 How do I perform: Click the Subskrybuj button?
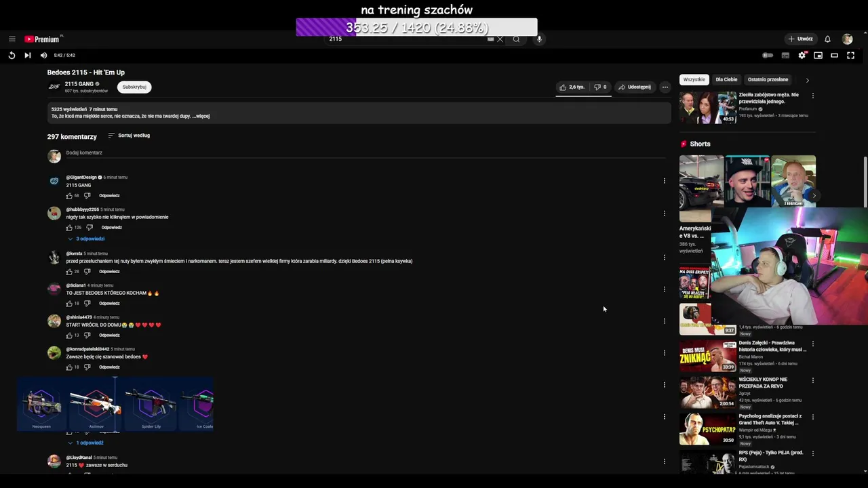pos(134,87)
